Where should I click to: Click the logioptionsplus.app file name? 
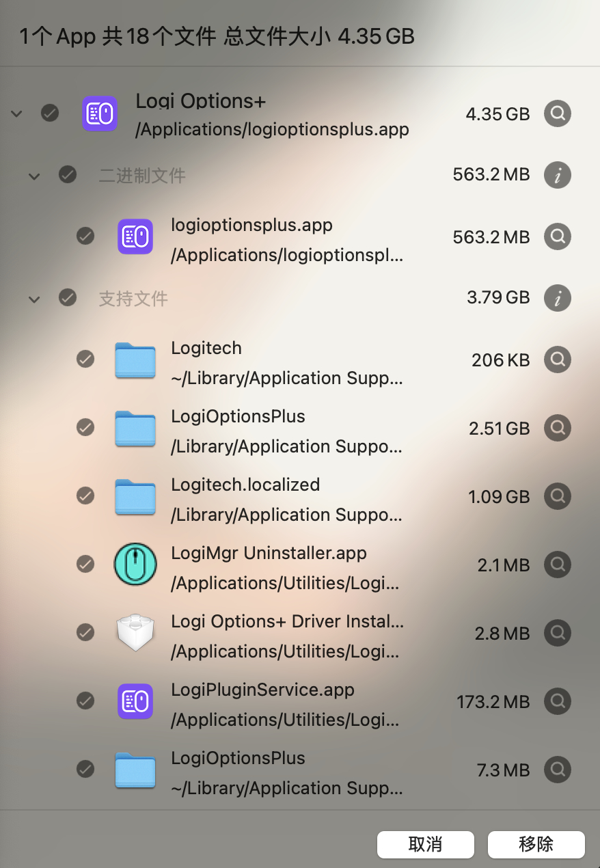[251, 225]
